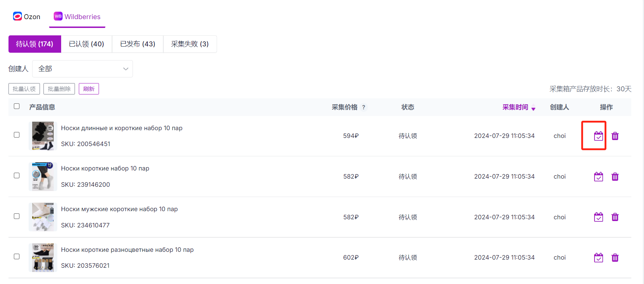Click the 刷新 refresh button
644x284 pixels.
89,89
